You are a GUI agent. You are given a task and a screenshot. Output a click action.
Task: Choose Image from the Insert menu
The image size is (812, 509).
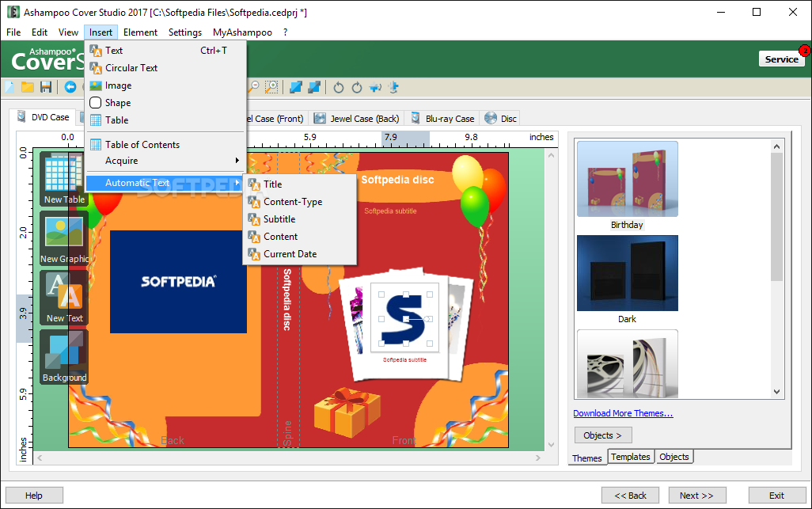165,85
